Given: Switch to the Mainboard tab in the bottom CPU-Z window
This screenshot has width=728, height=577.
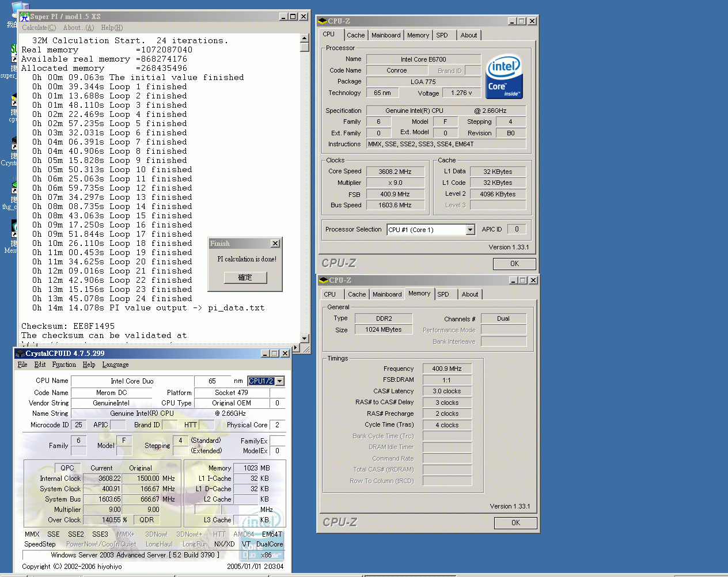Looking at the screenshot, I should (x=387, y=294).
